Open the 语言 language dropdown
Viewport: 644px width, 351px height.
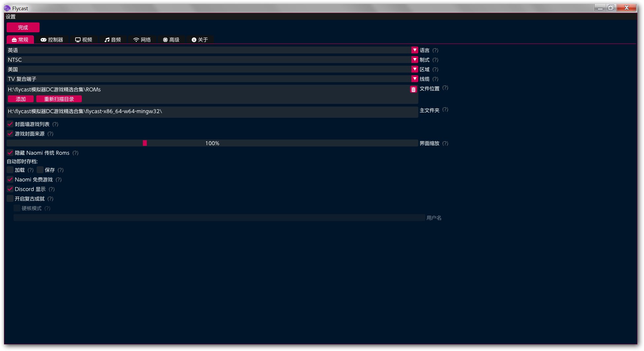415,50
